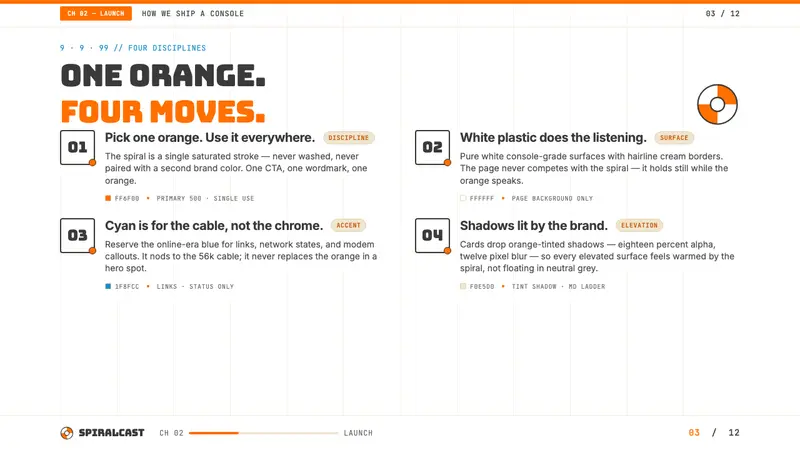Click the 'LAUNCH' label after the progress bar
The width and height of the screenshot is (800, 450).
pos(358,433)
